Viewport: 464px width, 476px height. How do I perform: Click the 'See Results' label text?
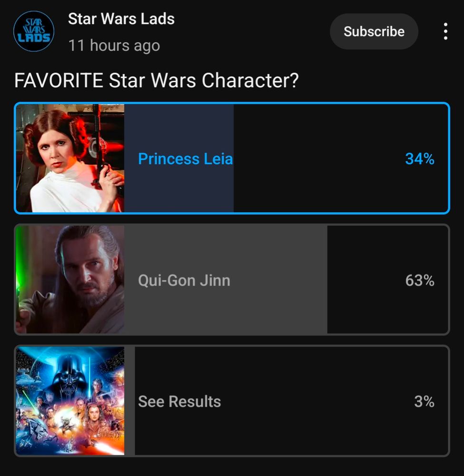coord(179,401)
